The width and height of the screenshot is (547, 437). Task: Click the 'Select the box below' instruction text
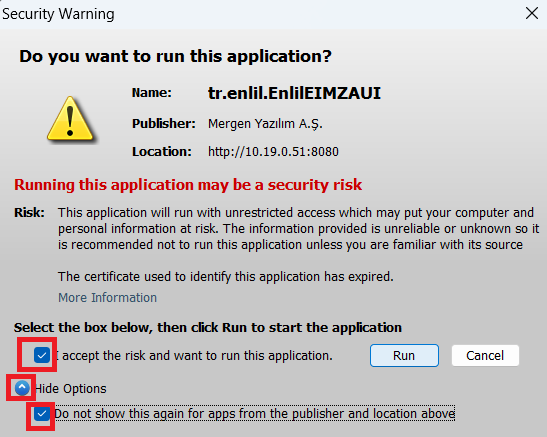pyautogui.click(x=208, y=327)
